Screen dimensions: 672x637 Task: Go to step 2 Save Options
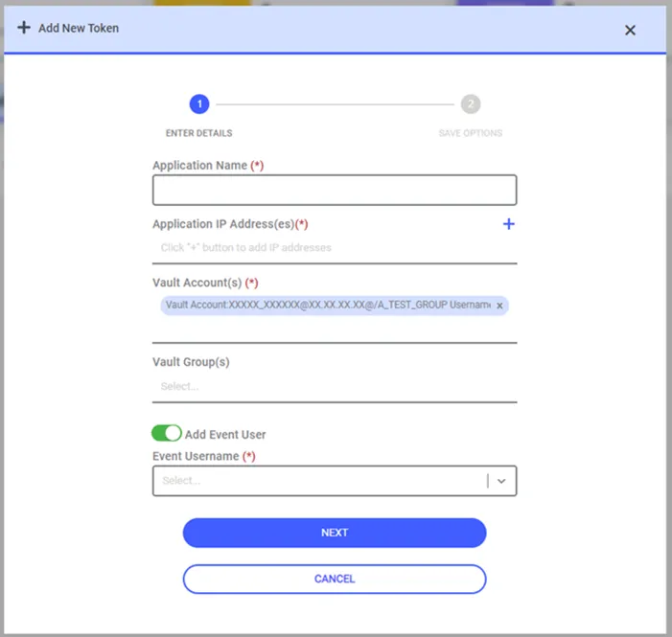[471, 104]
